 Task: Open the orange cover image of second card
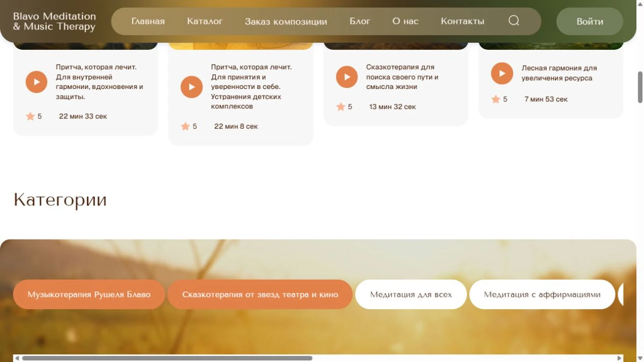coord(240,46)
